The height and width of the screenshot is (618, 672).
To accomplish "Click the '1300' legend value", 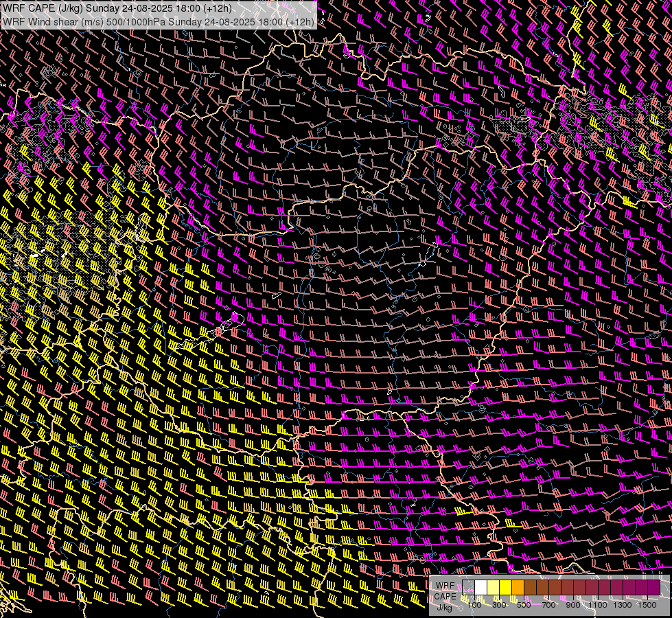I will point(623,605).
